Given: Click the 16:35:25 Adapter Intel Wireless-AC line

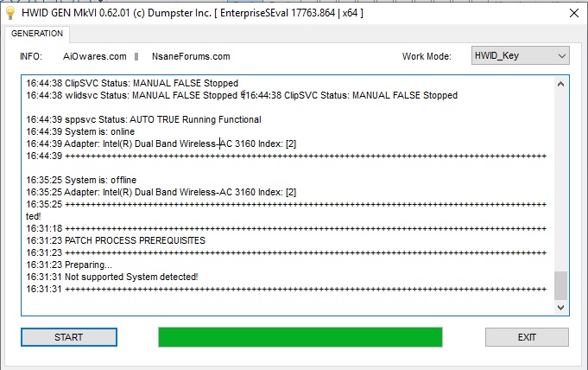Looking at the screenshot, I should (161, 192).
